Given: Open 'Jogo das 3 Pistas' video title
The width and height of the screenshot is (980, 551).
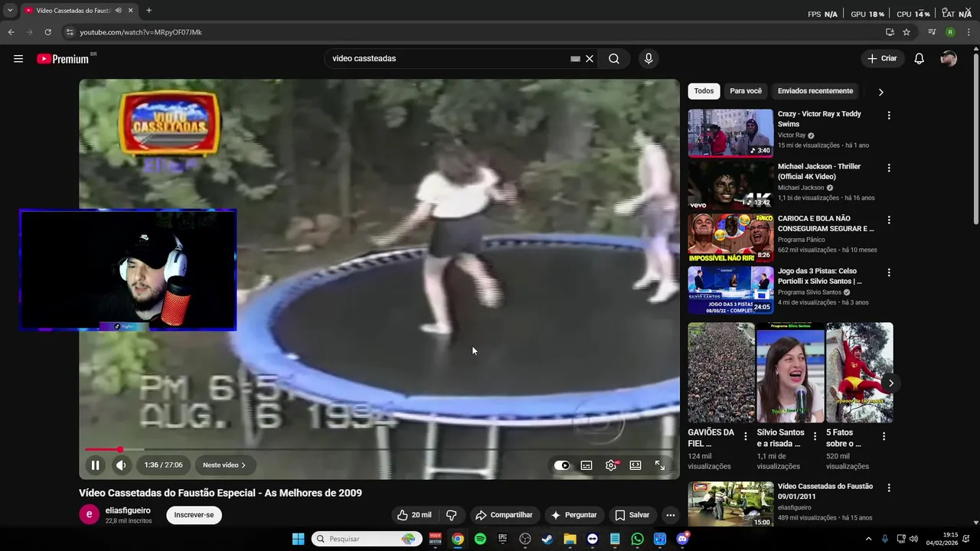Looking at the screenshot, I should pyautogui.click(x=819, y=276).
